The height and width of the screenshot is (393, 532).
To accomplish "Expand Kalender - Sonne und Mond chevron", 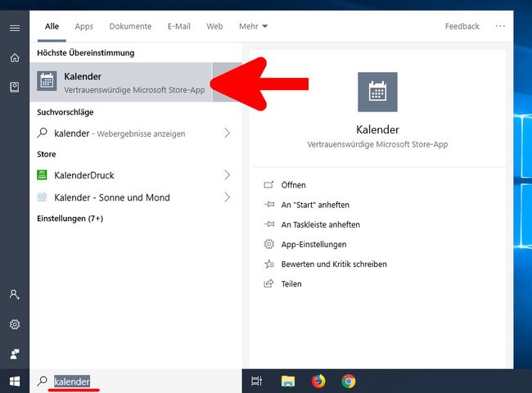I will tap(227, 197).
